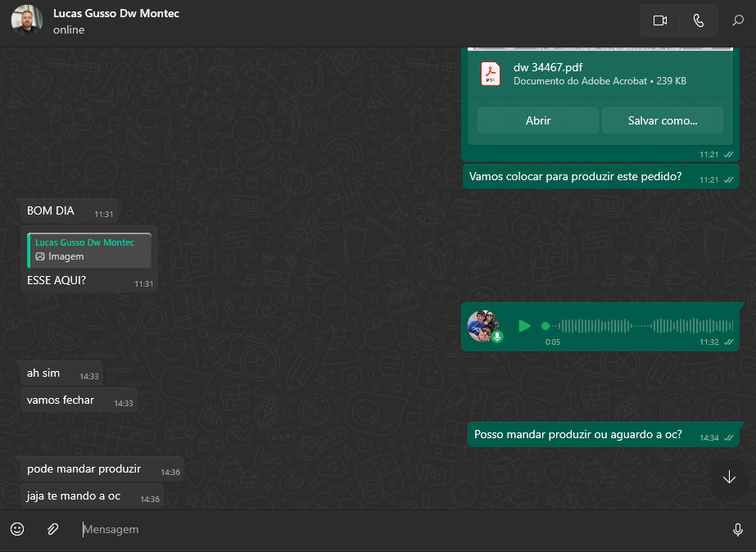Click the microphone to record voice message
This screenshot has height=552, width=756.
point(737,530)
